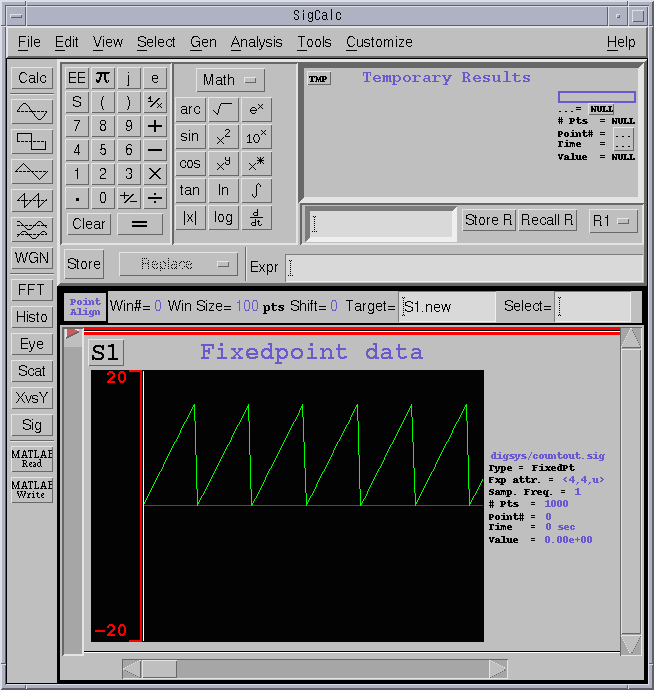The height and width of the screenshot is (690, 654).
Task: Click the MATLAB Read button
Action: pos(32,459)
